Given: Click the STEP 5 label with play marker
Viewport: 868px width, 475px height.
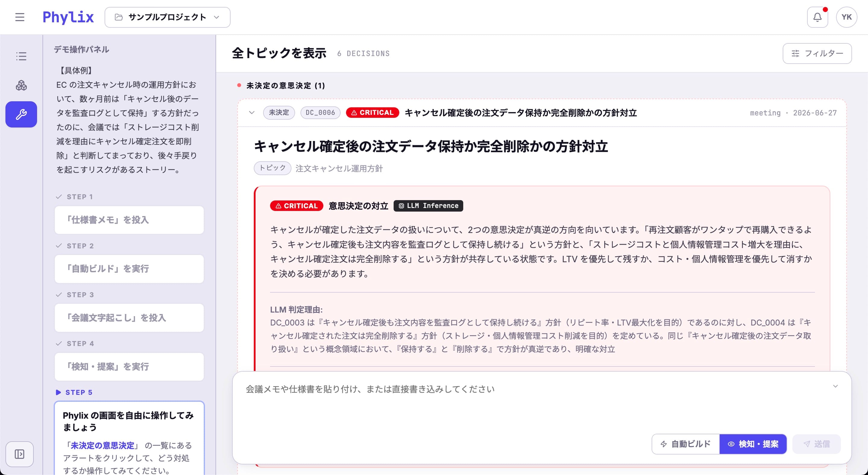Looking at the screenshot, I should coord(74,392).
